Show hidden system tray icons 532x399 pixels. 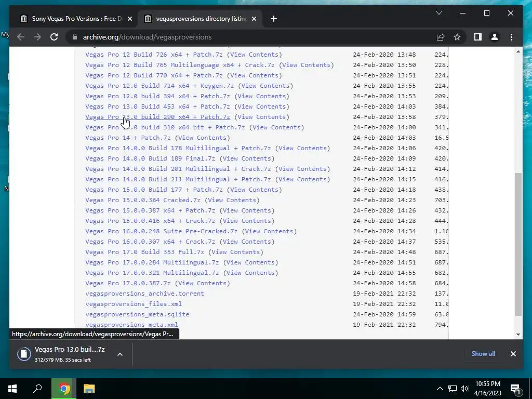(x=440, y=389)
